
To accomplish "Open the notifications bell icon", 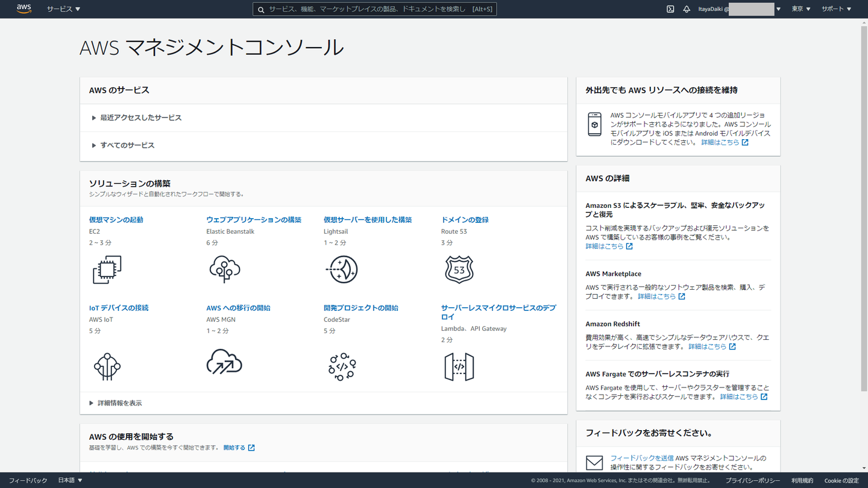I will pos(686,9).
